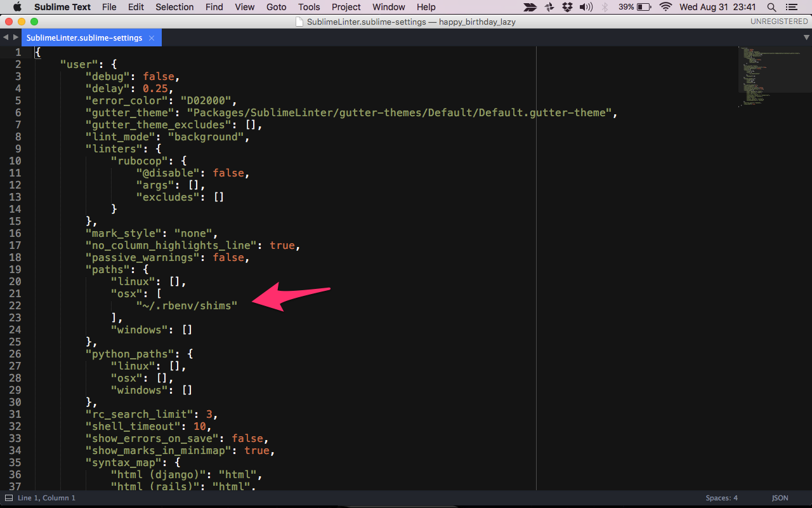The image size is (812, 508).
Task: Click the "D02000" error color value
Action: point(209,100)
